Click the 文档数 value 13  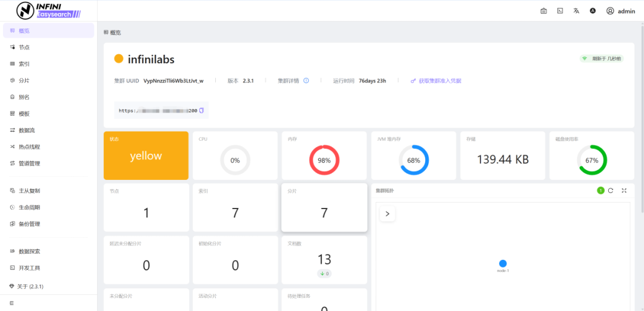[324, 259]
